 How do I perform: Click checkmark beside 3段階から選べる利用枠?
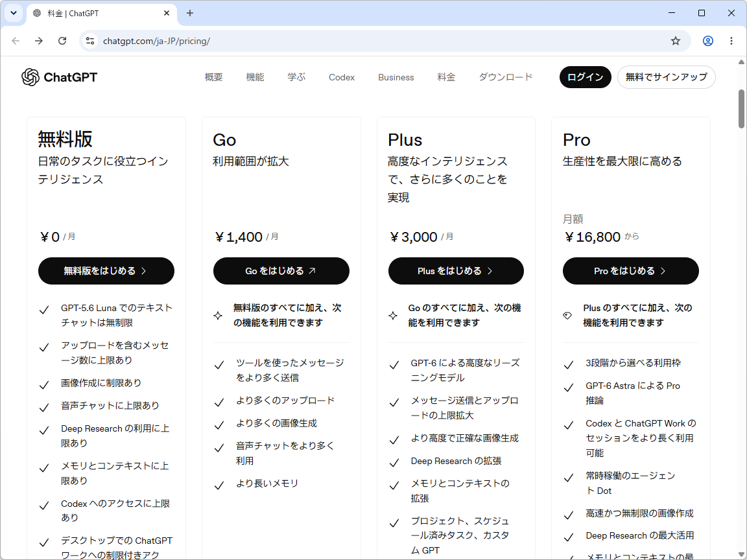pos(569,365)
